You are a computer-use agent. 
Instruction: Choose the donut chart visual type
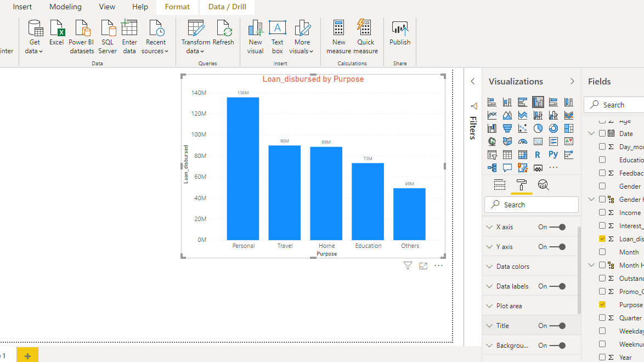tap(553, 128)
